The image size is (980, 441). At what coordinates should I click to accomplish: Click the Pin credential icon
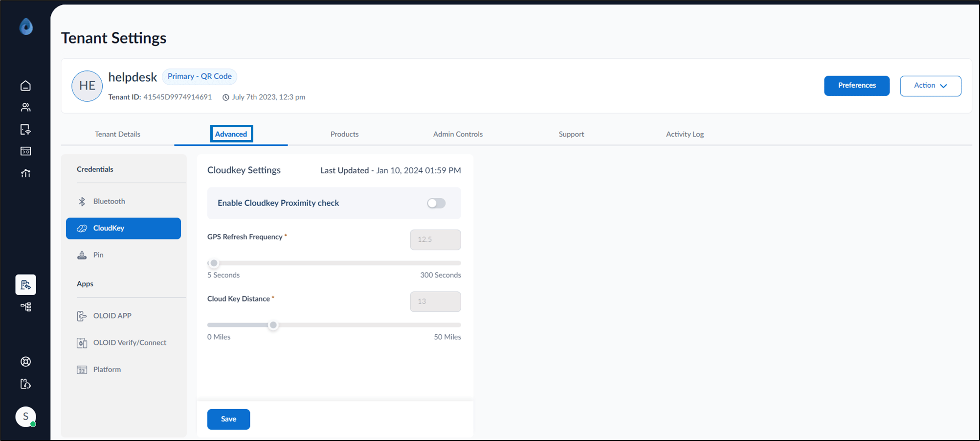click(82, 255)
